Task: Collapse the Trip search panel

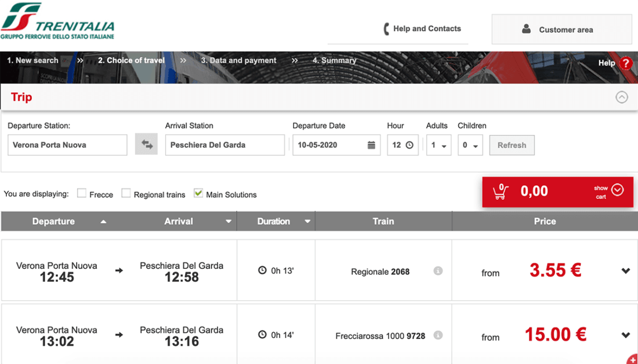Action: [x=621, y=97]
